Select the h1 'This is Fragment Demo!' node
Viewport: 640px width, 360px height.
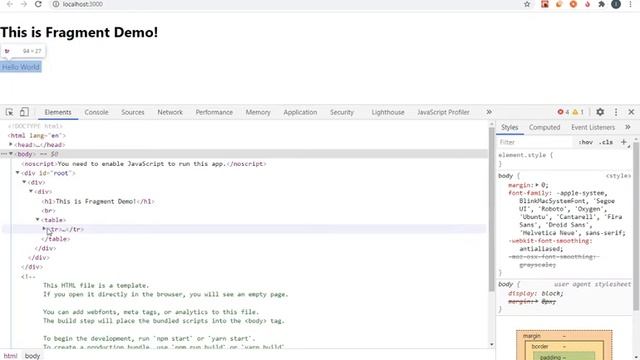pyautogui.click(x=98, y=201)
